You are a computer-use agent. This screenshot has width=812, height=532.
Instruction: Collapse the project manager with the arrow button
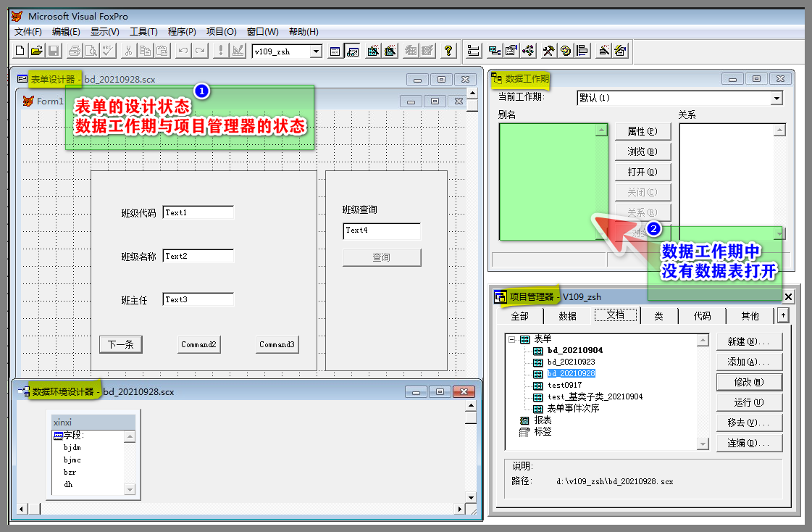(783, 315)
